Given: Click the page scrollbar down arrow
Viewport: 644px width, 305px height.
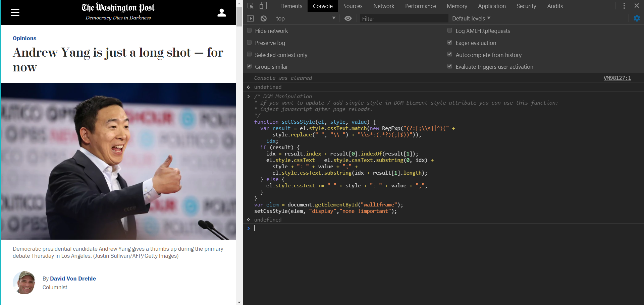Looking at the screenshot, I should [239, 302].
